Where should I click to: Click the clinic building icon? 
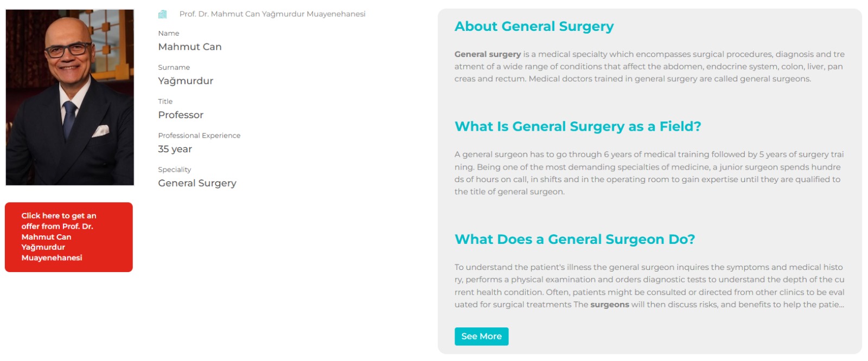[x=162, y=14]
